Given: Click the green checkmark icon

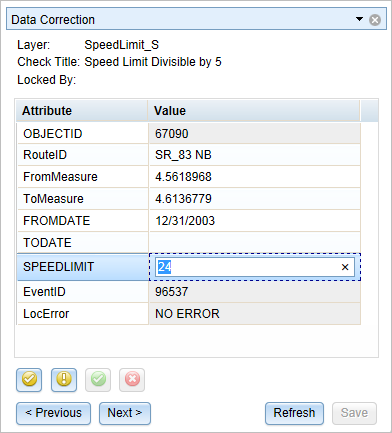Looking at the screenshot, I should point(98,380).
